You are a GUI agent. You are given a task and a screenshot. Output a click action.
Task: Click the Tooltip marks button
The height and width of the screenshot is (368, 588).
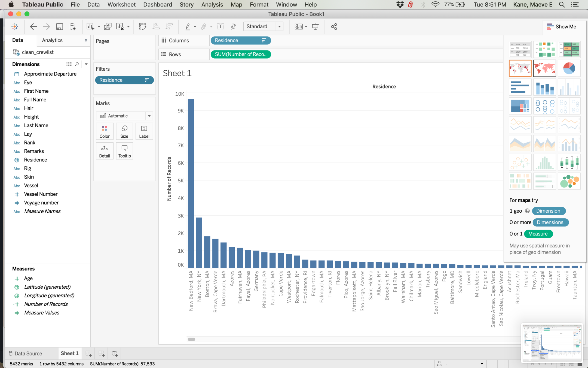[x=124, y=151]
